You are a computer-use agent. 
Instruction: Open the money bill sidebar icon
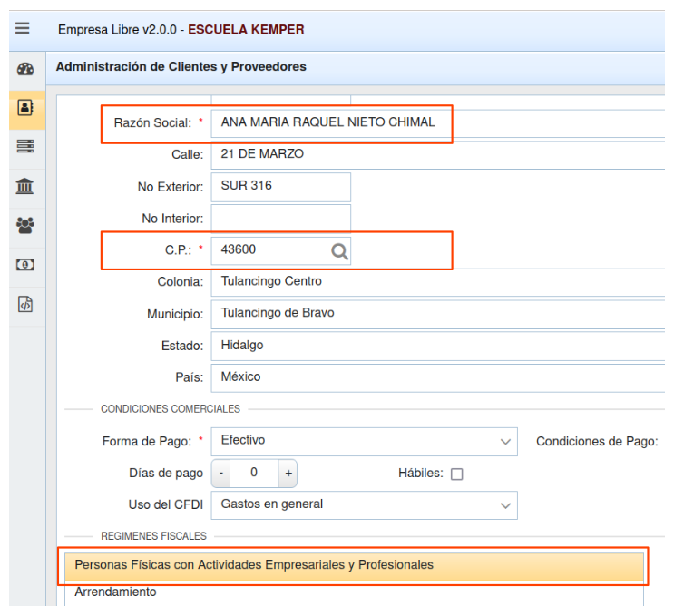[x=24, y=264]
